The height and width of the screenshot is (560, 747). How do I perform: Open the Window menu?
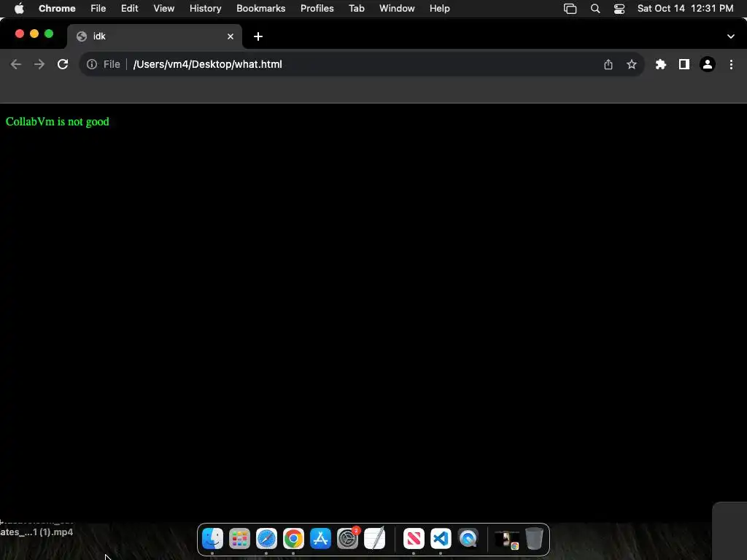pos(397,8)
